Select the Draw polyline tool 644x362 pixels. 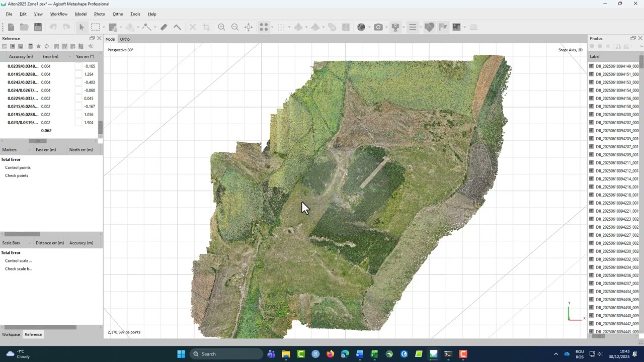(146, 27)
